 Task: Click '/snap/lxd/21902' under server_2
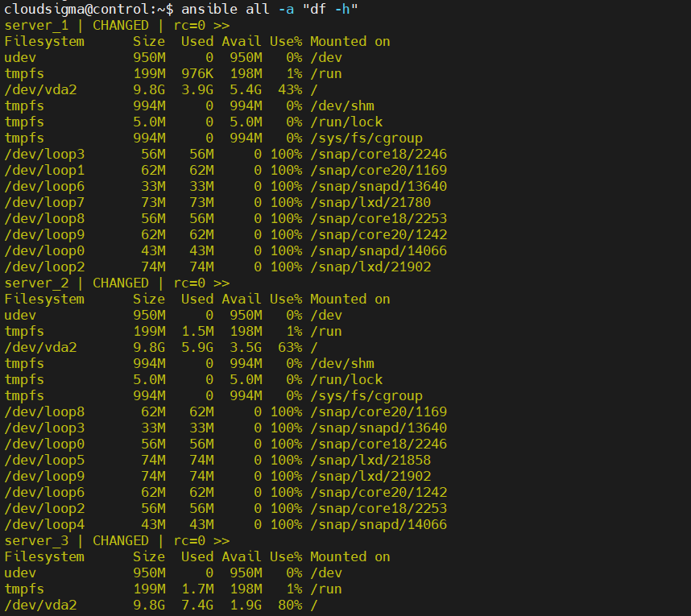tap(370, 477)
